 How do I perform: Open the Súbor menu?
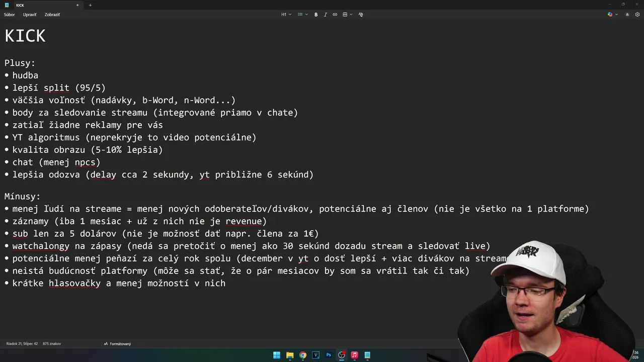[10, 15]
